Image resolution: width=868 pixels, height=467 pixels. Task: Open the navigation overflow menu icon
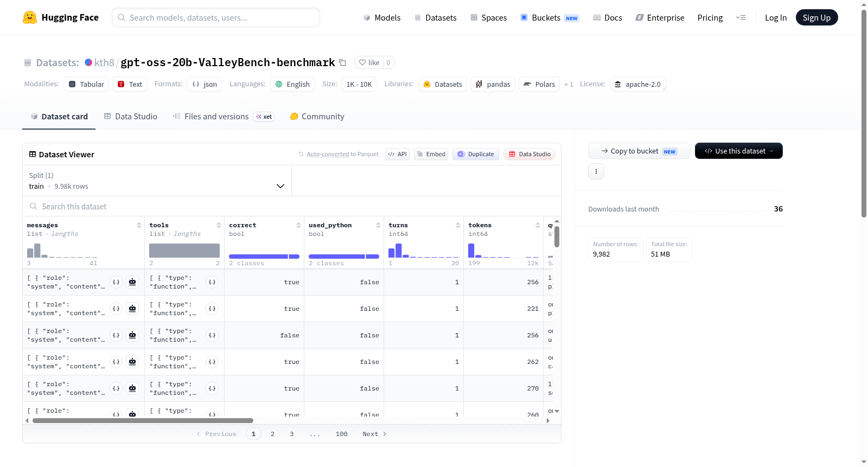click(x=741, y=17)
